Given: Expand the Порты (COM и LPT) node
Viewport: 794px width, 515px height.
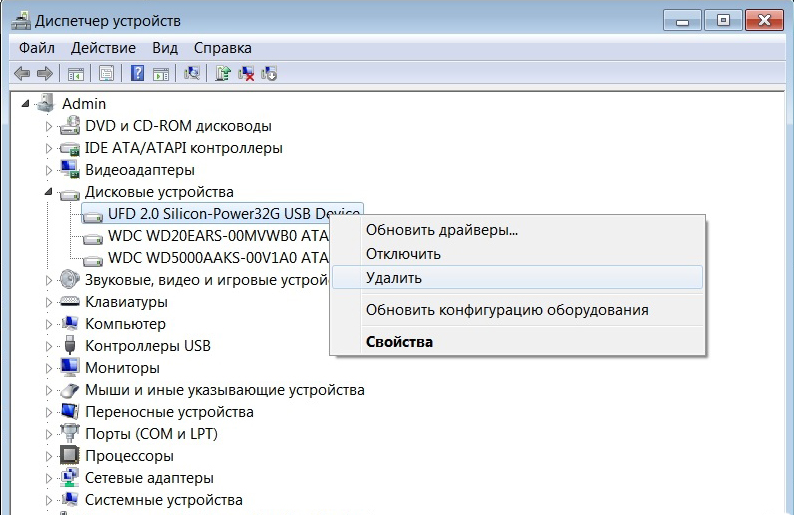Looking at the screenshot, I should point(49,434).
